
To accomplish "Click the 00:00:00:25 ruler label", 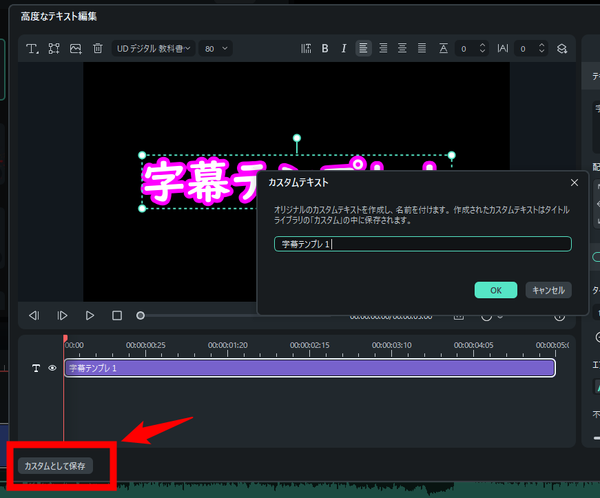I will click(x=146, y=345).
